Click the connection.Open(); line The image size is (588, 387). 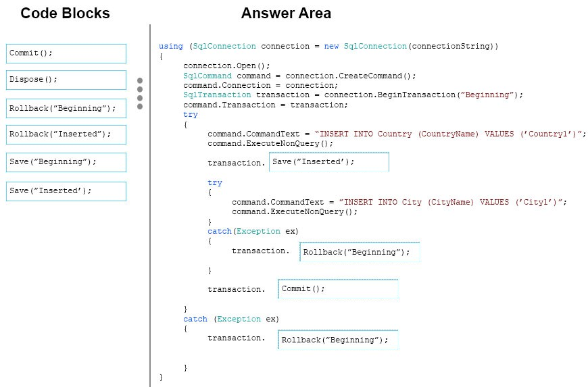[x=226, y=66]
